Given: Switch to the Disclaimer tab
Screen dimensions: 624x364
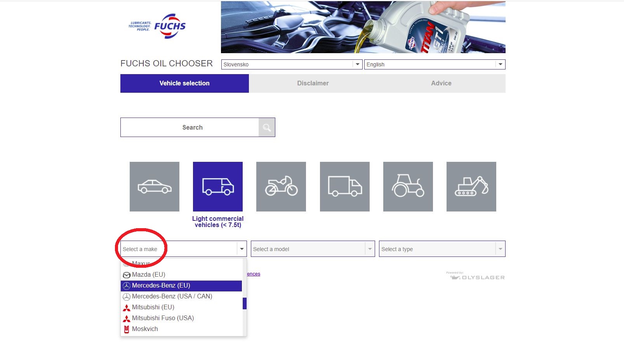Looking at the screenshot, I should point(313,83).
